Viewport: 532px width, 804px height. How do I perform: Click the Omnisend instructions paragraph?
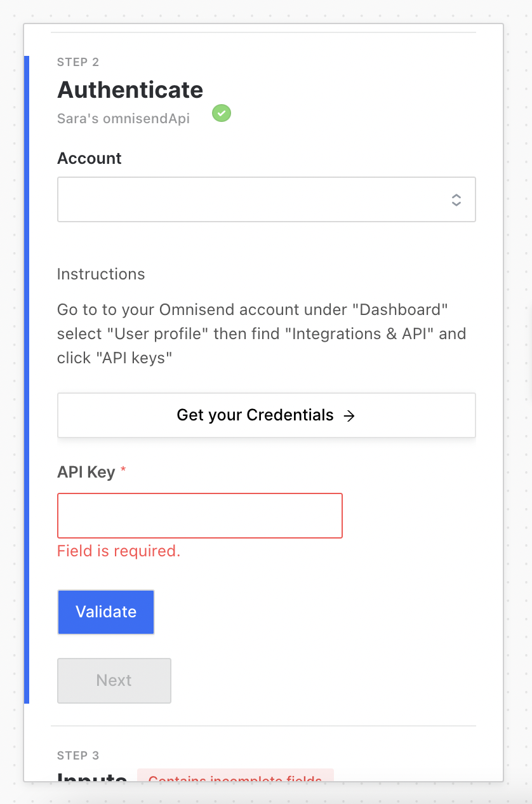[262, 334]
